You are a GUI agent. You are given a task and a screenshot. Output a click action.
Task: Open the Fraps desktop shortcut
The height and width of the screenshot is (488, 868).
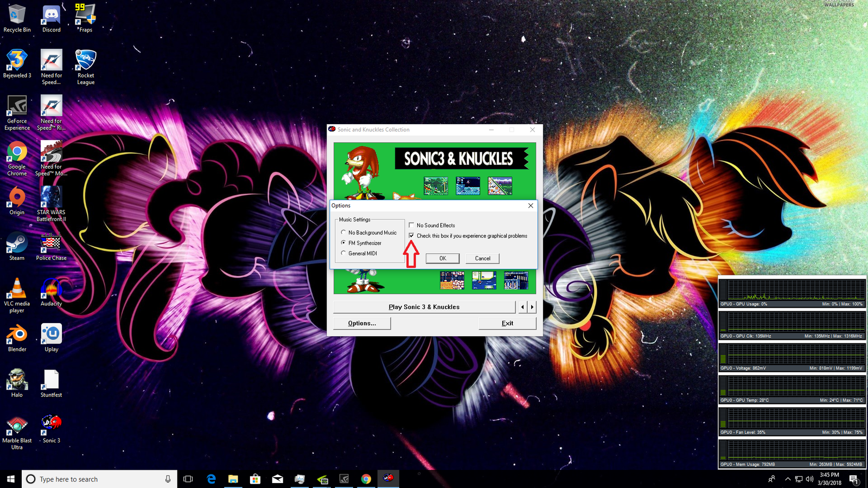point(86,18)
